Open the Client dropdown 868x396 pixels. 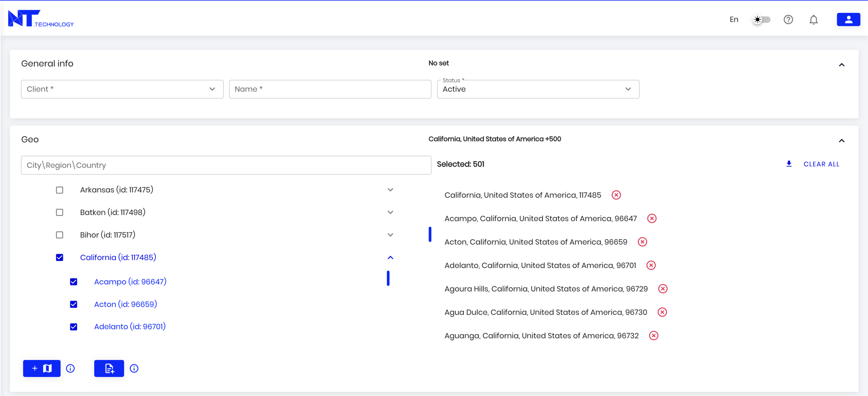point(122,89)
